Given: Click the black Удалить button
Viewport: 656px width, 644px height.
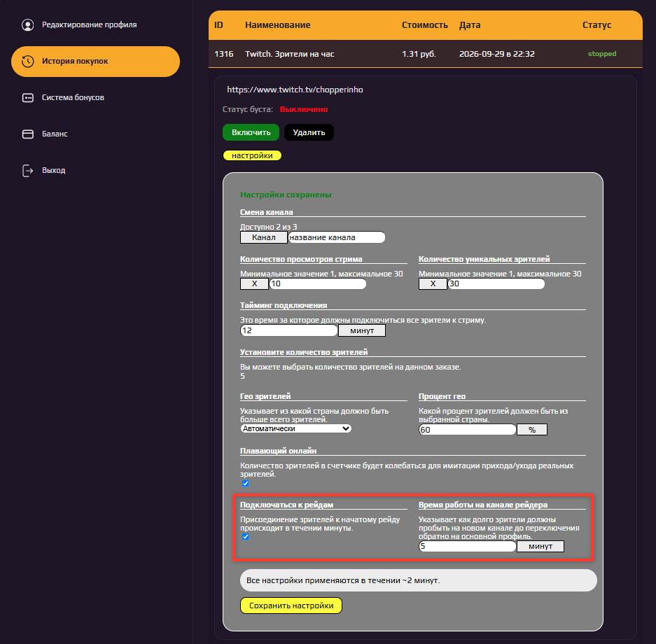Looking at the screenshot, I should [309, 132].
